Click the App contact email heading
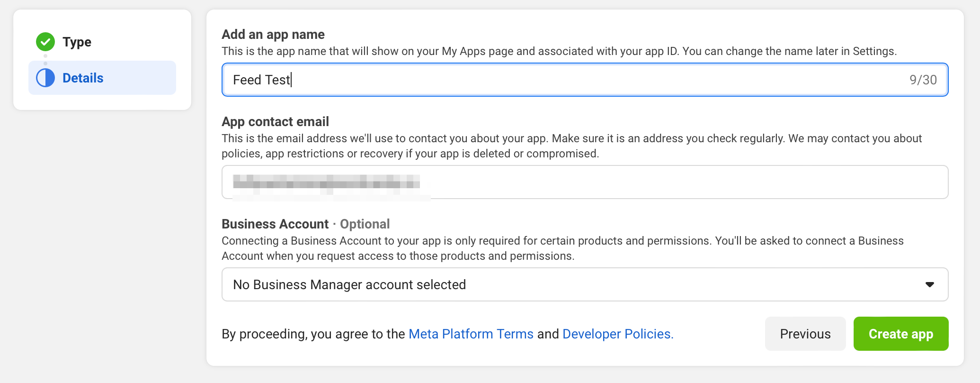The image size is (980, 383). (x=275, y=121)
